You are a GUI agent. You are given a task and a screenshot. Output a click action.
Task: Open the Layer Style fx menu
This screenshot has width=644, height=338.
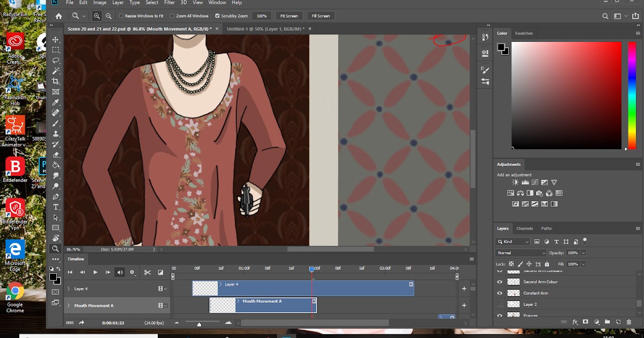(x=574, y=322)
